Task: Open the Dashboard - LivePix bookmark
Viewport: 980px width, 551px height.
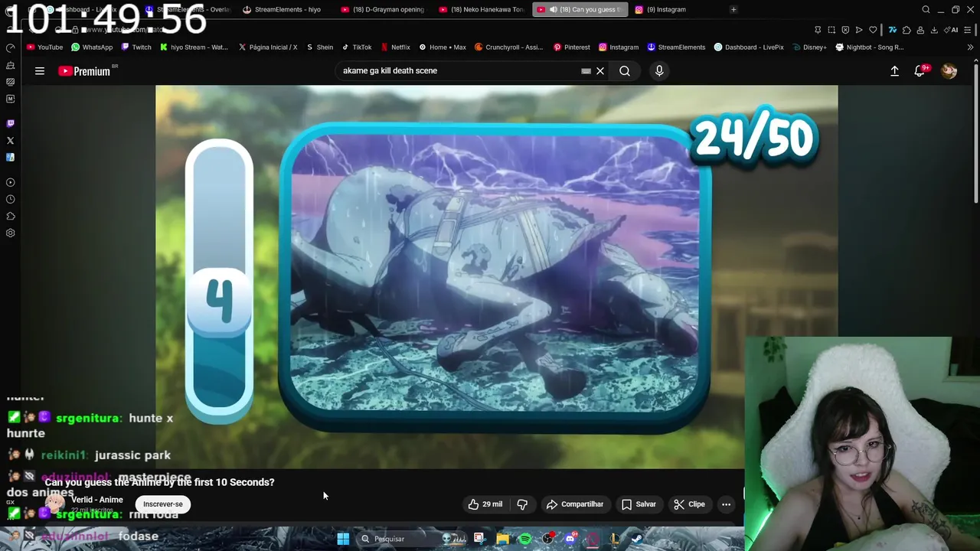Action: click(x=749, y=47)
